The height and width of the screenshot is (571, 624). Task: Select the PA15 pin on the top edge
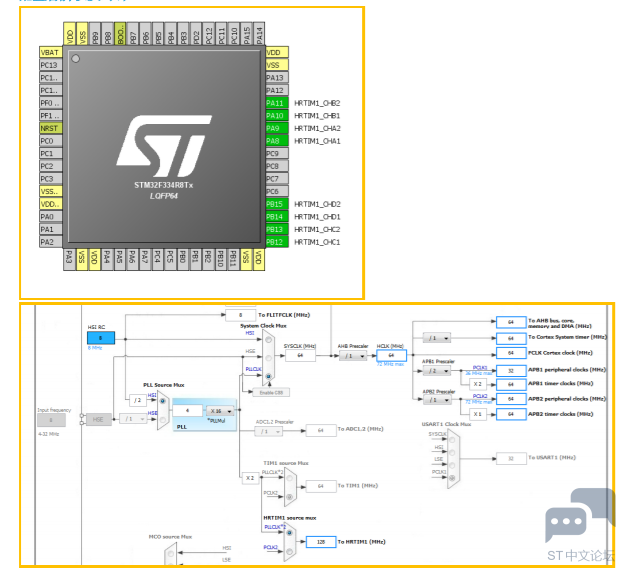pos(246,34)
